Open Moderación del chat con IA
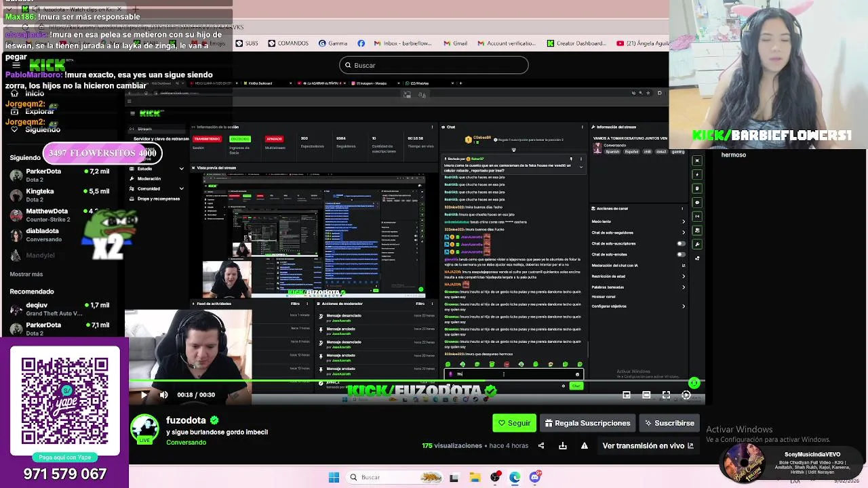The image size is (868, 488). (x=638, y=266)
